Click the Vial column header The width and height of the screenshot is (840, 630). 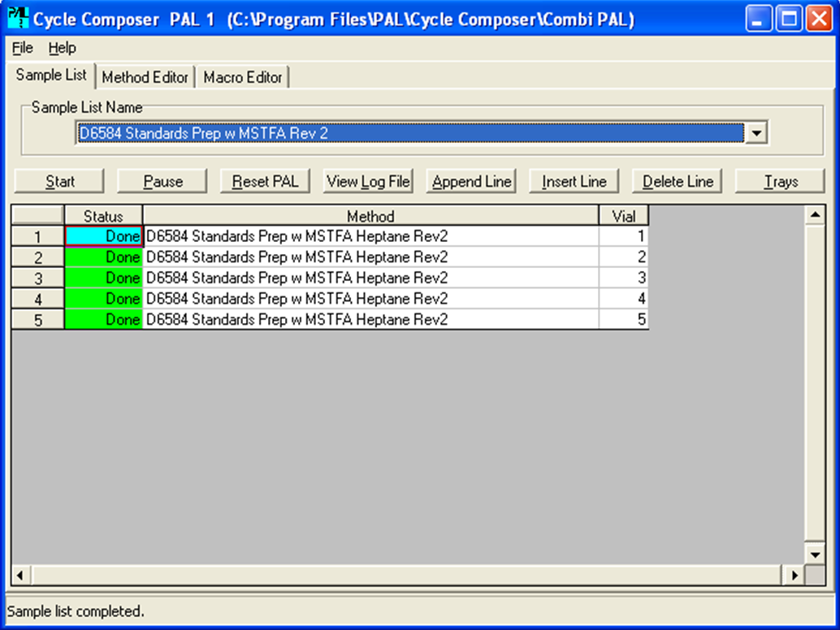pyautogui.click(x=624, y=216)
